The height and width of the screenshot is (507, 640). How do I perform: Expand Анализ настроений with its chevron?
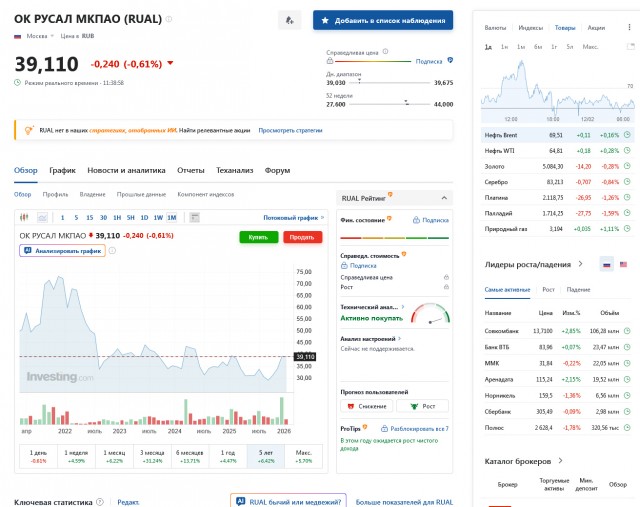pyautogui.click(x=400, y=338)
